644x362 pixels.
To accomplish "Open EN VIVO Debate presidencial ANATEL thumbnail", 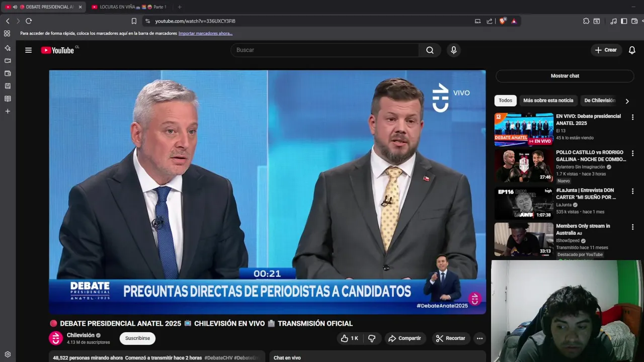I will pyautogui.click(x=524, y=129).
